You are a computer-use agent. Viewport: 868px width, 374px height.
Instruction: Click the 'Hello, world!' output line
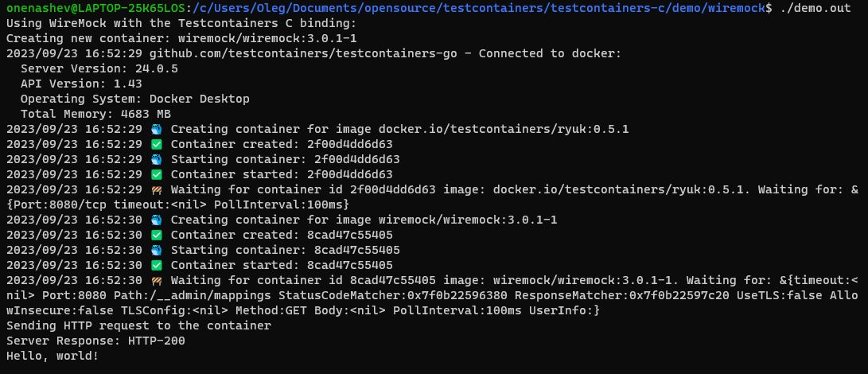point(53,356)
